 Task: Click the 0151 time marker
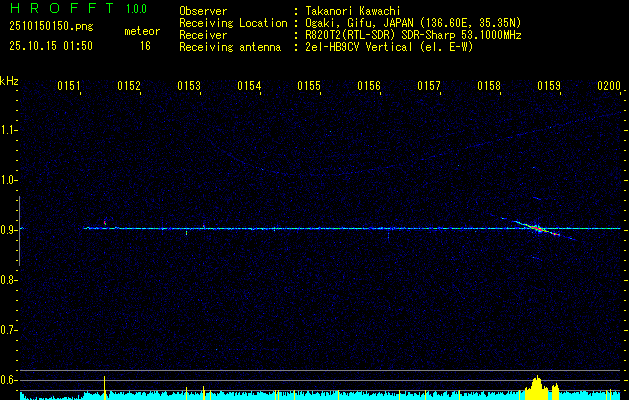click(x=69, y=87)
